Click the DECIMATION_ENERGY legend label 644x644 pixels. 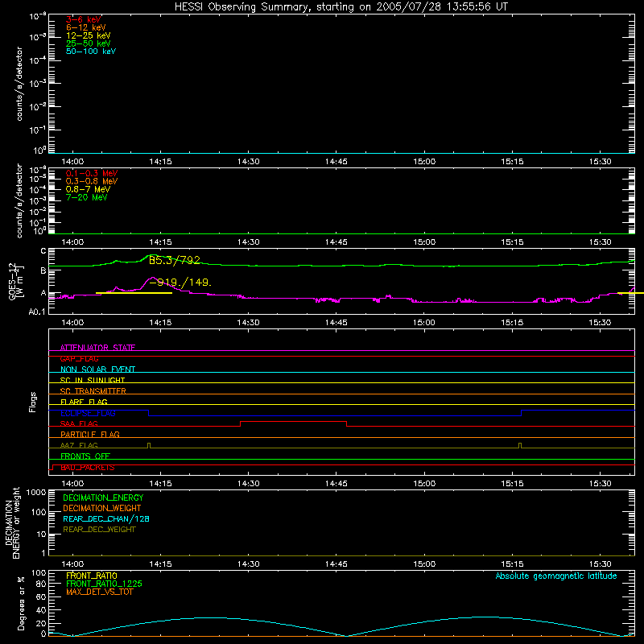tap(103, 497)
